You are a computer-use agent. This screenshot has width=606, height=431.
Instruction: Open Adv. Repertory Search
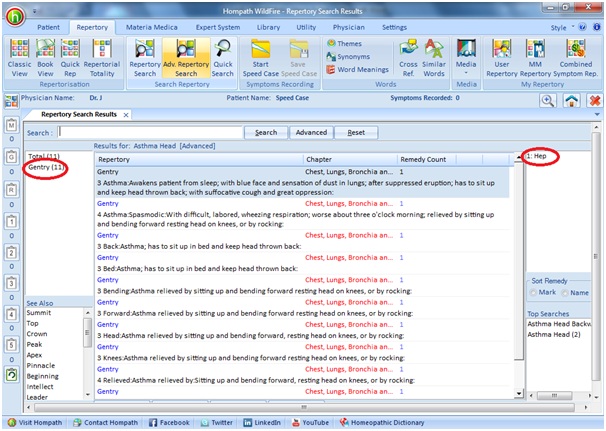(x=186, y=58)
